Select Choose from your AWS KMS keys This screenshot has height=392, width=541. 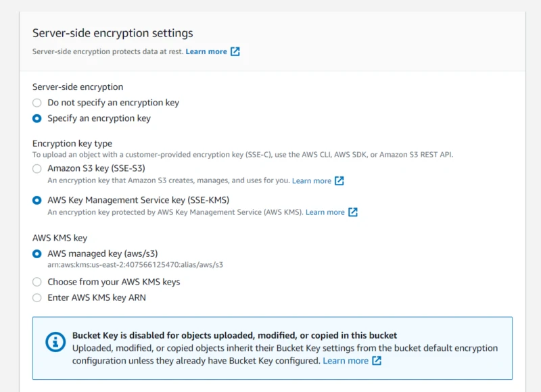(37, 282)
